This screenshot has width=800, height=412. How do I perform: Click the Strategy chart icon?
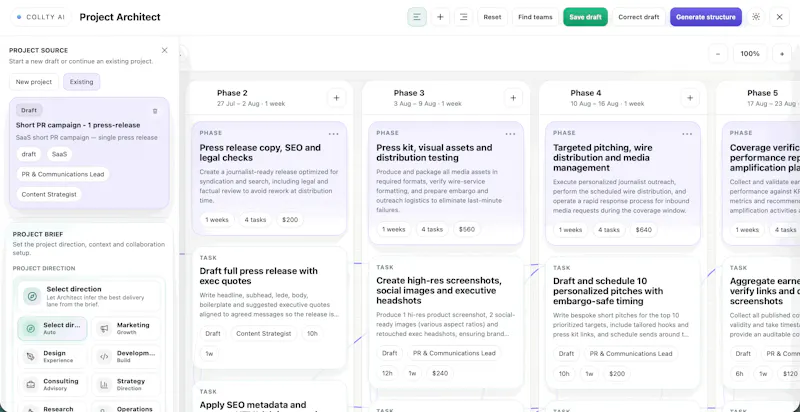tap(104, 384)
